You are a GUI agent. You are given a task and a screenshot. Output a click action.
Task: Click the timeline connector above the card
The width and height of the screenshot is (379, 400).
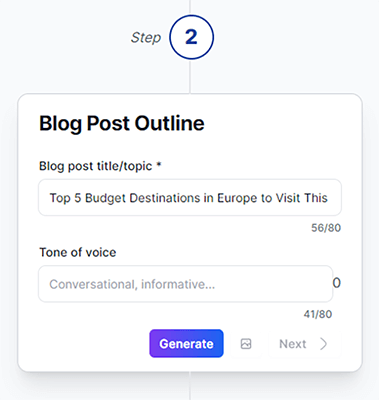[x=190, y=76]
